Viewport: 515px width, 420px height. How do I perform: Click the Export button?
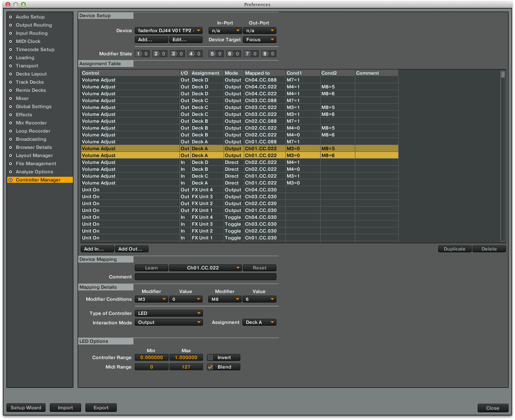(x=101, y=408)
